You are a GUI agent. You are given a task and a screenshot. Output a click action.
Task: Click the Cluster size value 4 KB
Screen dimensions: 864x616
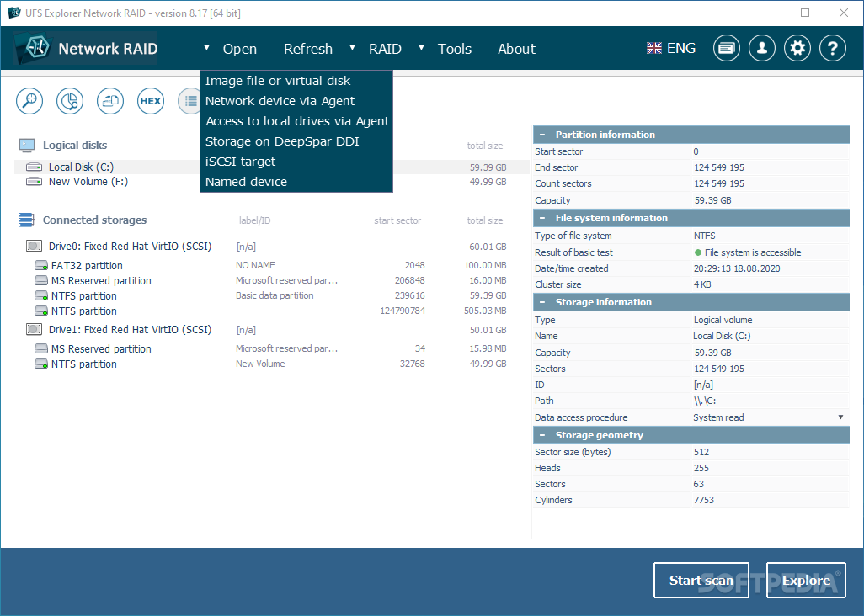702,284
